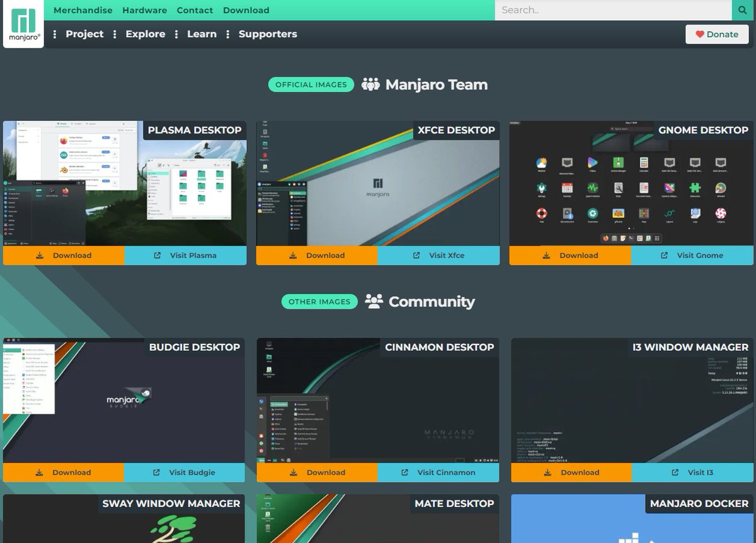Image resolution: width=756 pixels, height=543 pixels.
Task: Click the external link icon beside Visit Plasma
Action: pos(157,256)
